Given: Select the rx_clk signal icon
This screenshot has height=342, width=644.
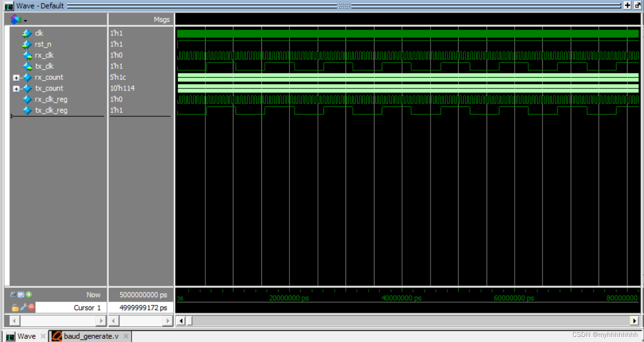Looking at the screenshot, I should tap(27, 55).
